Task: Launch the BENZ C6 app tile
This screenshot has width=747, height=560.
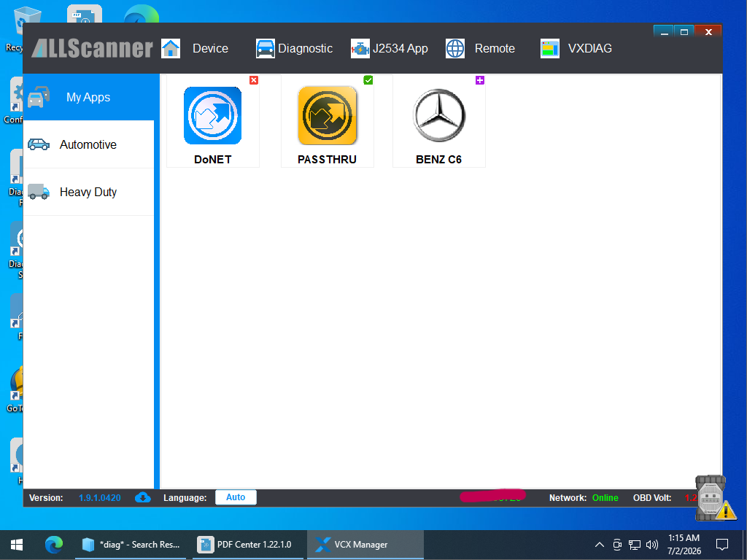Action: [438, 121]
